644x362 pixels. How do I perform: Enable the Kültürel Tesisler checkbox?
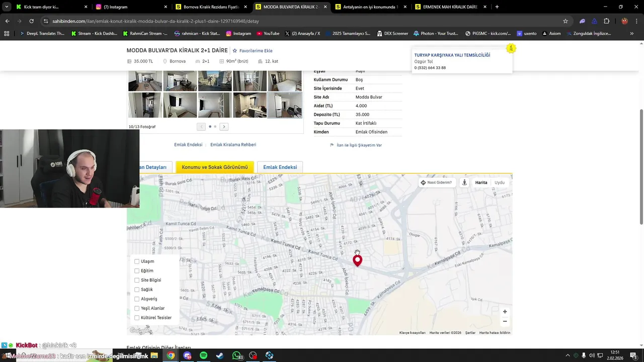coord(136,318)
